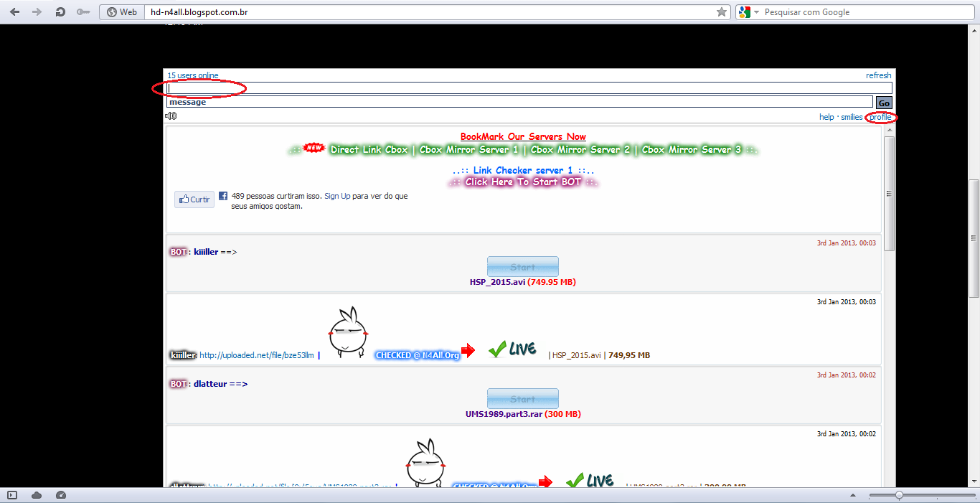Click the red arrow beside first CHECKED badge
This screenshot has height=503, width=980.
(x=468, y=350)
